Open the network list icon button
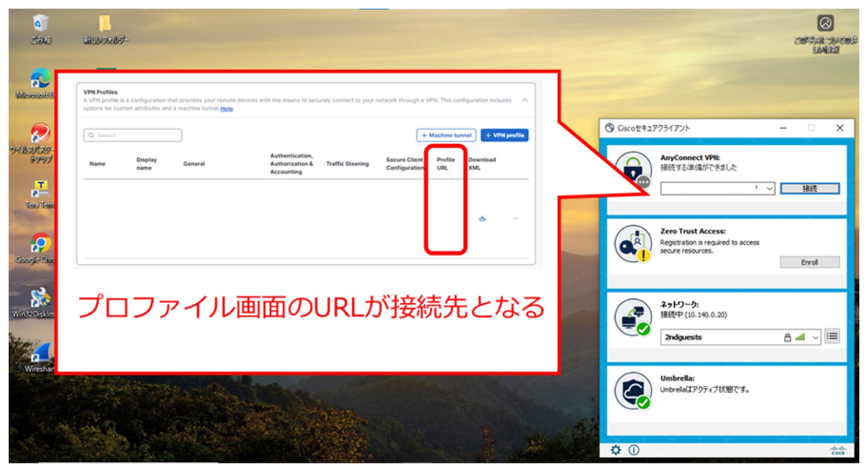Screen dimensions: 868x473 (x=832, y=336)
